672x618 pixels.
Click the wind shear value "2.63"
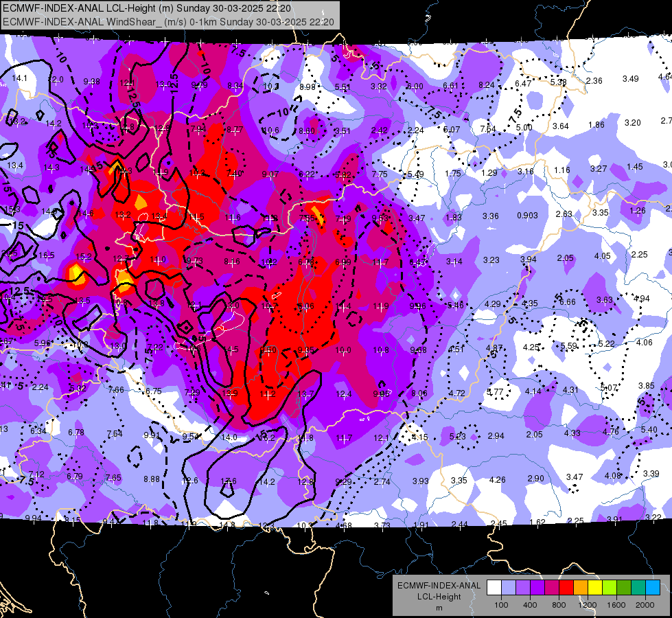point(564,214)
